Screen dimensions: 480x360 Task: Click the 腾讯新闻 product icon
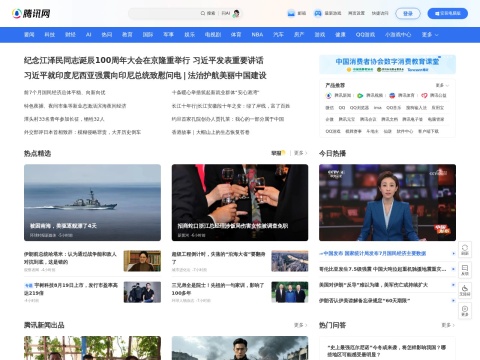point(329,95)
